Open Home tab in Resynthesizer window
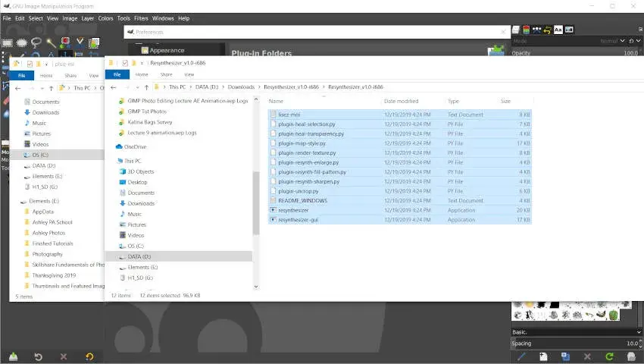644x364 pixels. click(x=142, y=74)
